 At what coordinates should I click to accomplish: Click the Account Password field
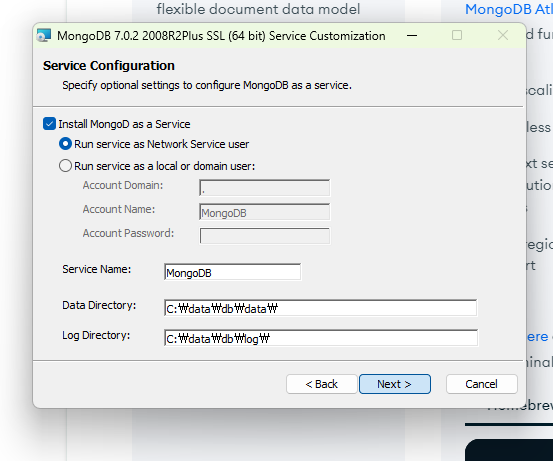coord(265,236)
